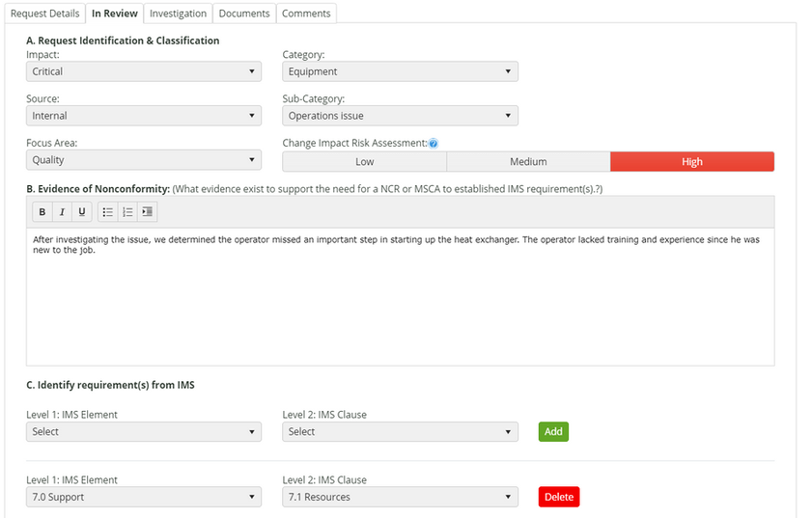This screenshot has height=518, width=812.
Task: Open the Category dropdown showing Equipment
Action: (400, 71)
